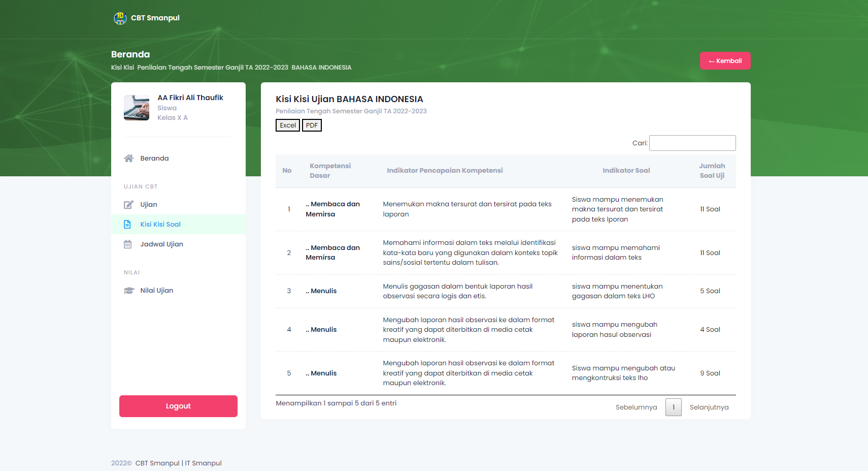Export the table using PDF button

pyautogui.click(x=312, y=125)
